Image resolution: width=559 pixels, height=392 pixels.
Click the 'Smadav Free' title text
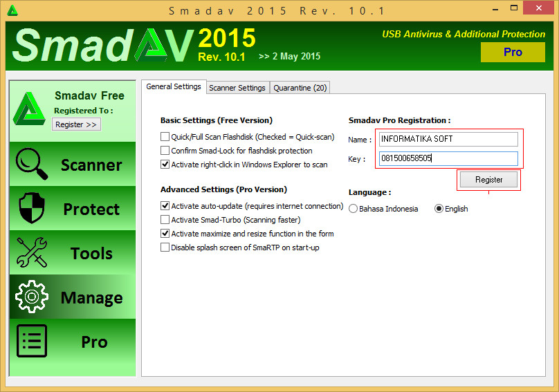pos(89,95)
